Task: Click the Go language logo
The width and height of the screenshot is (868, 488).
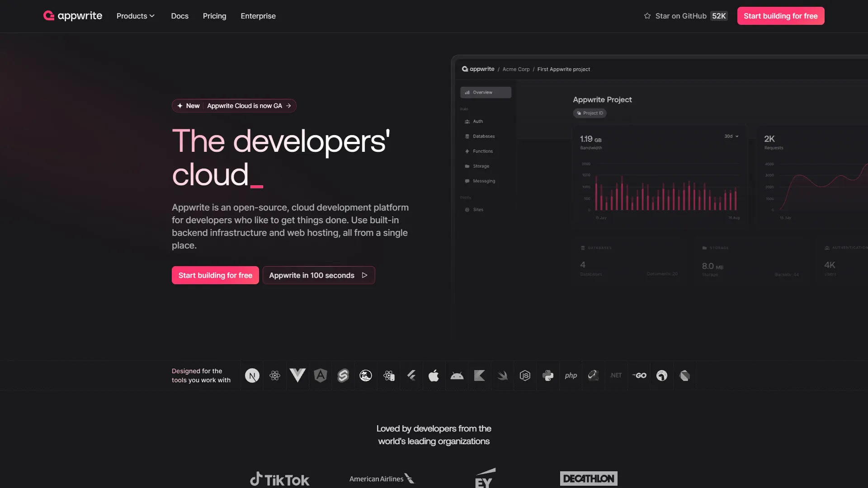Action: (x=639, y=375)
